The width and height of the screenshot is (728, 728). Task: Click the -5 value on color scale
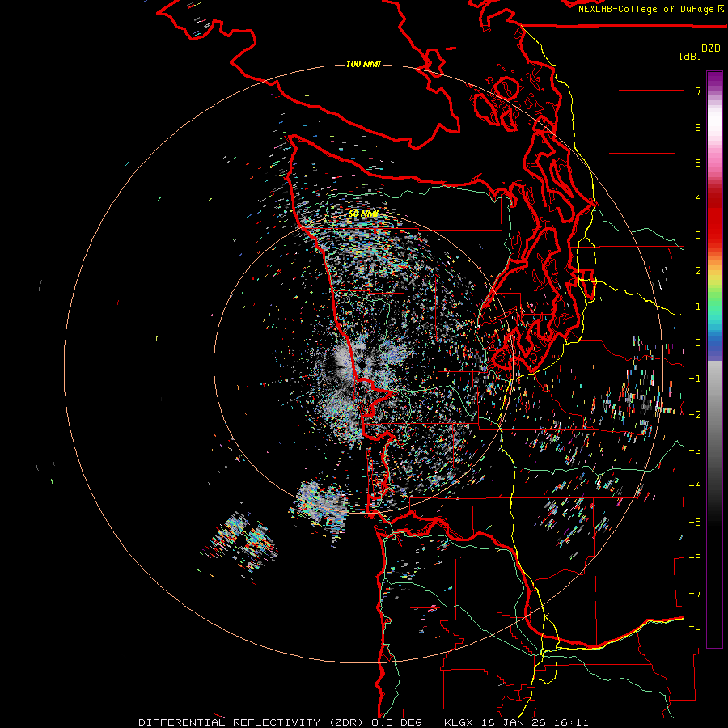[x=695, y=523]
